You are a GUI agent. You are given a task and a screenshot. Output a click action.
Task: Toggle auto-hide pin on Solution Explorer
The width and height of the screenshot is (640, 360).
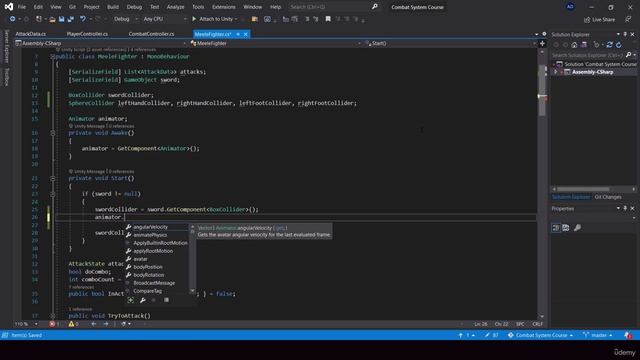click(625, 34)
